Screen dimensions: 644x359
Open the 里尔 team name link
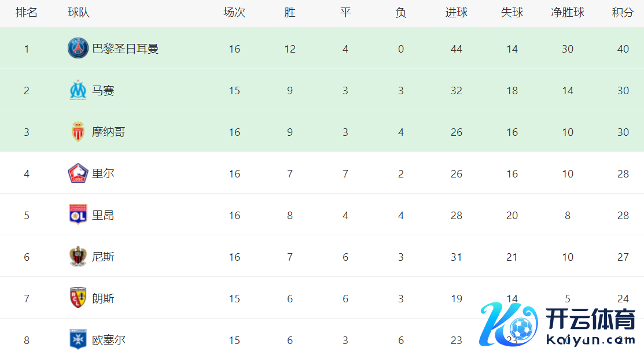[103, 174]
